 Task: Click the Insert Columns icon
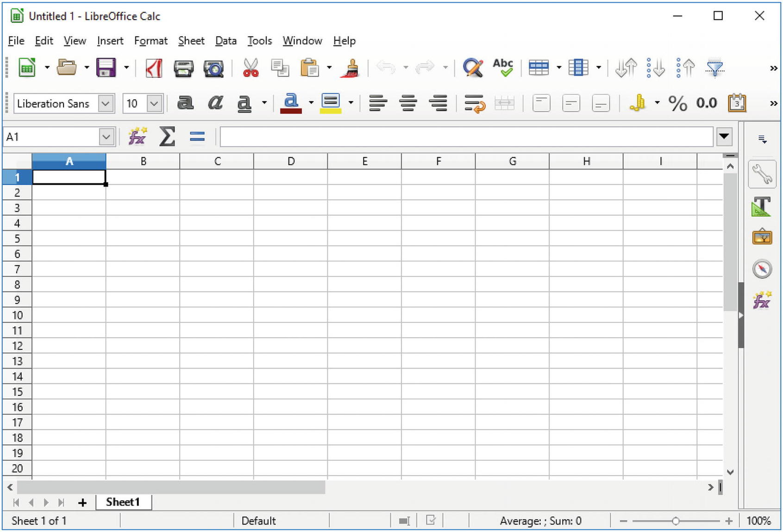578,68
